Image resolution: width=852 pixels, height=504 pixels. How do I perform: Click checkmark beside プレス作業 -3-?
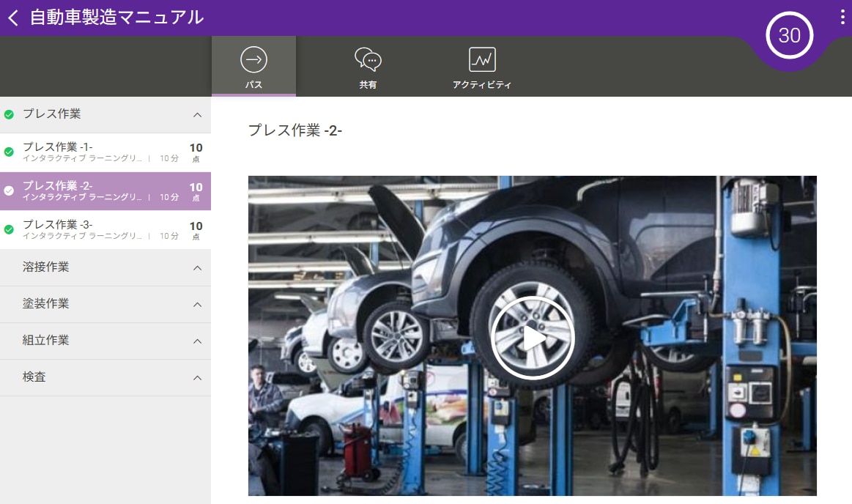(9, 229)
